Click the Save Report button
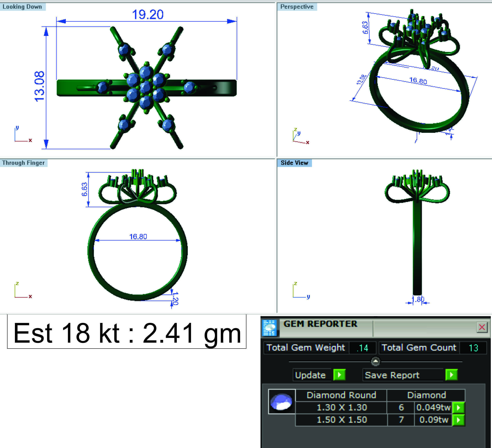Image resolution: width=492 pixels, height=448 pixels. click(403, 375)
